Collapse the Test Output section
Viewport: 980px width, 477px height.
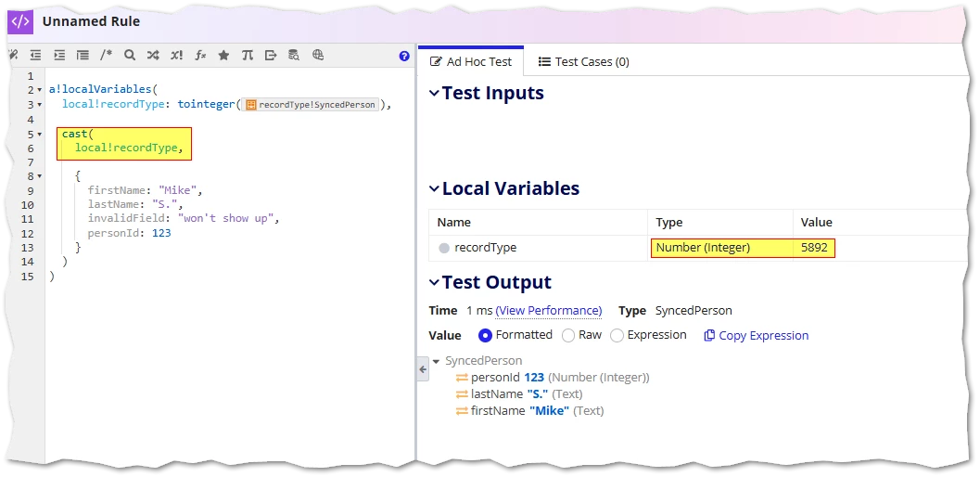[x=435, y=282]
